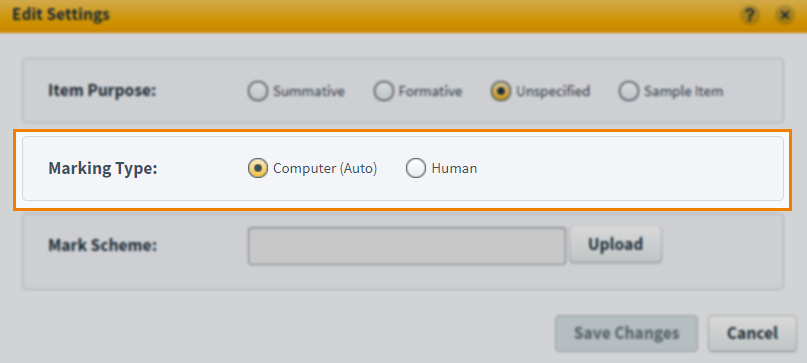Open help via the question mark icon
The image size is (807, 363).
pos(750,16)
